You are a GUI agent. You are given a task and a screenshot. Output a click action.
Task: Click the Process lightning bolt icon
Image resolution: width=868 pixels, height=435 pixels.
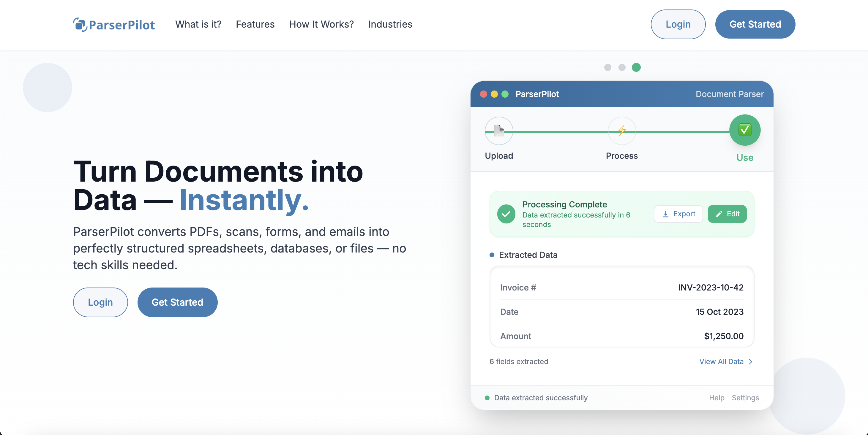(622, 131)
